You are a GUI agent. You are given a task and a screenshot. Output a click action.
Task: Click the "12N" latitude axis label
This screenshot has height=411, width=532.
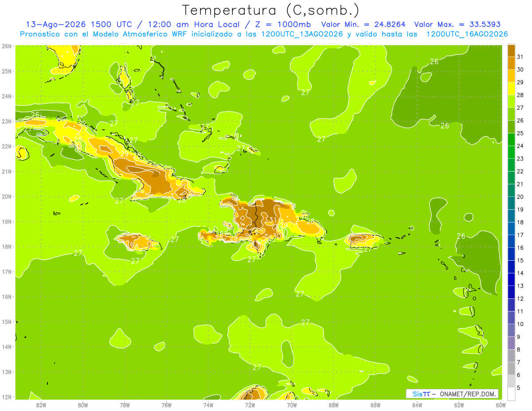click(7, 397)
